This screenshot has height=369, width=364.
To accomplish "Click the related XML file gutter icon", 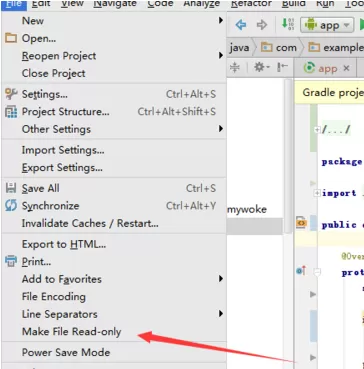I will [x=301, y=223].
